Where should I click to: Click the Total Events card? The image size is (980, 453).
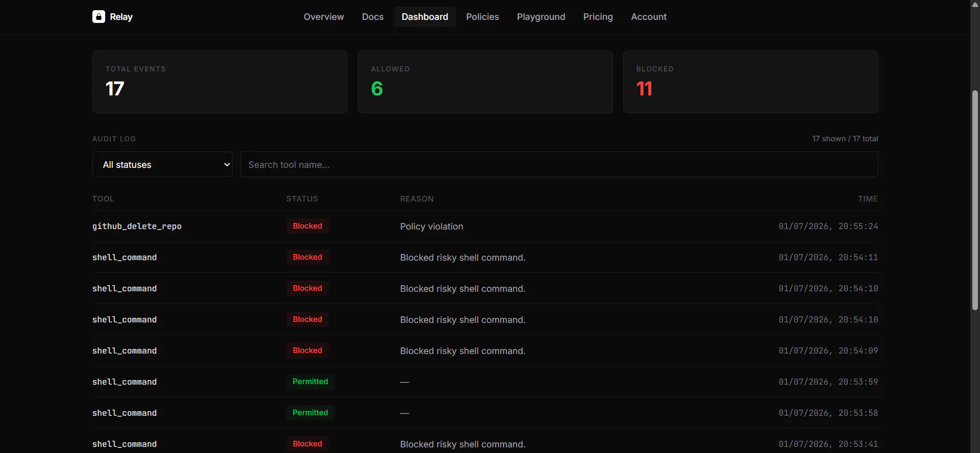[x=220, y=82]
